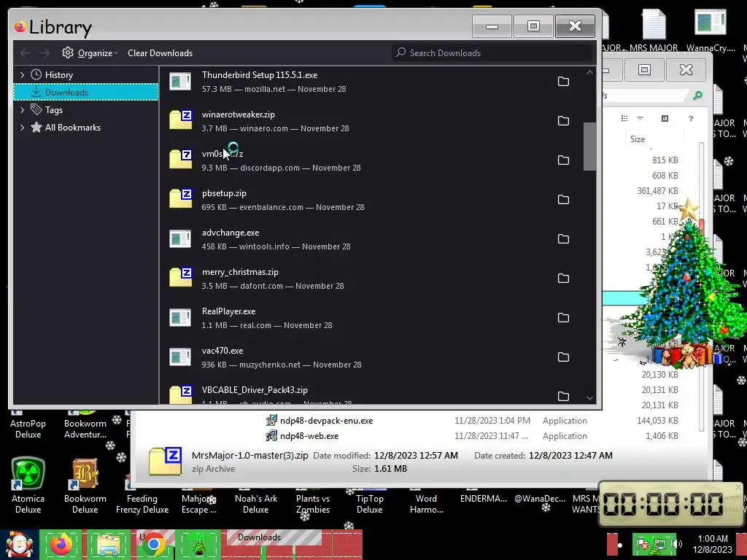The height and width of the screenshot is (560, 747).
Task: Select History in the sidebar
Action: (x=58, y=75)
